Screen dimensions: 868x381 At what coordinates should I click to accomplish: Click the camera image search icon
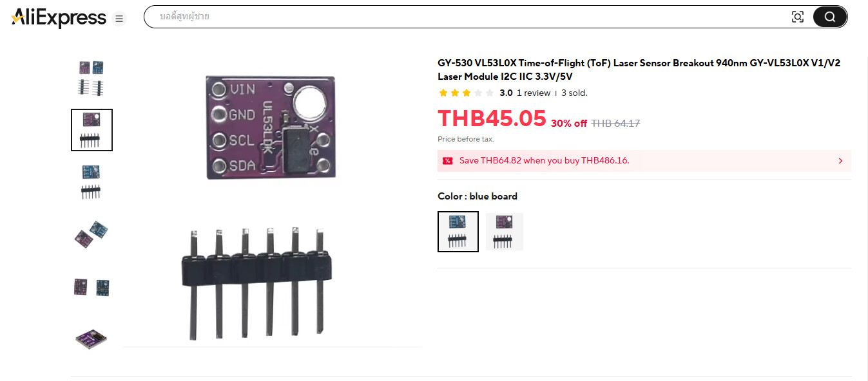[x=798, y=17]
